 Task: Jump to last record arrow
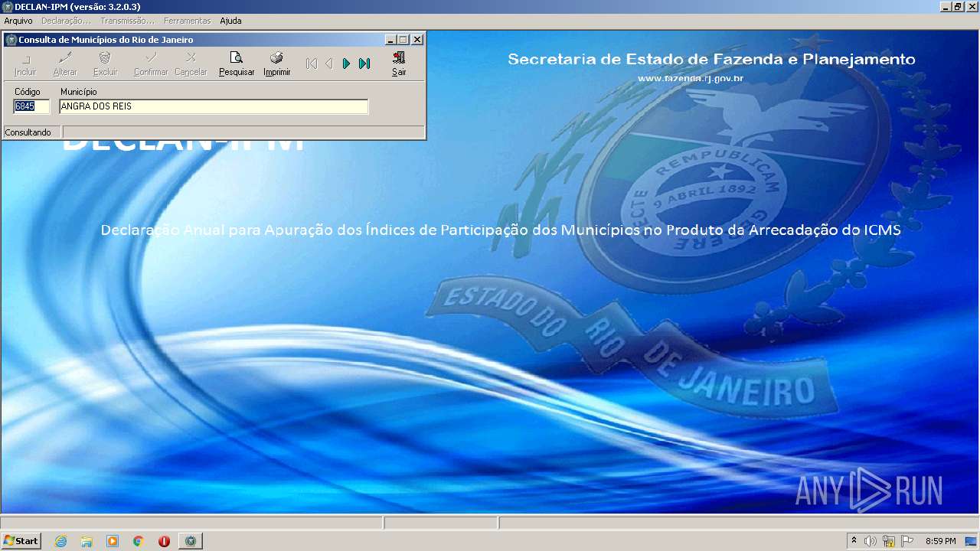(x=364, y=64)
